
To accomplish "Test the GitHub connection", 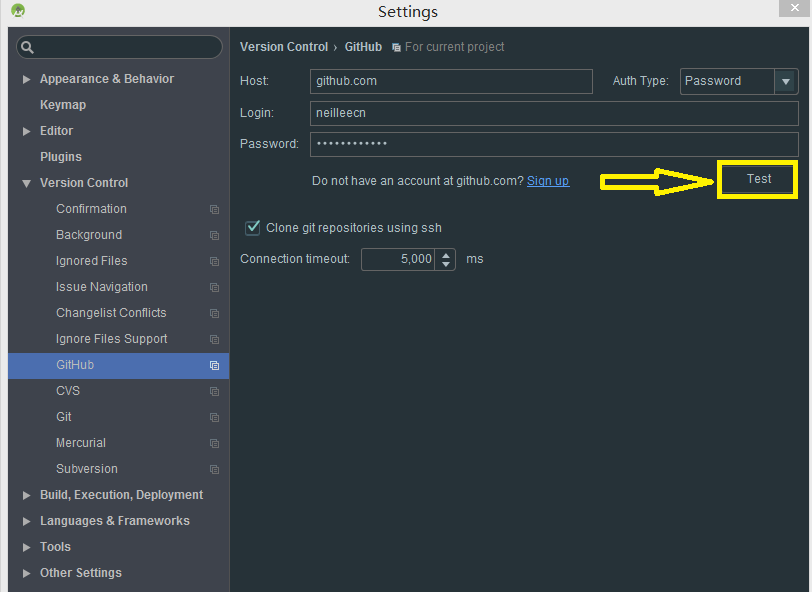I will click(758, 179).
